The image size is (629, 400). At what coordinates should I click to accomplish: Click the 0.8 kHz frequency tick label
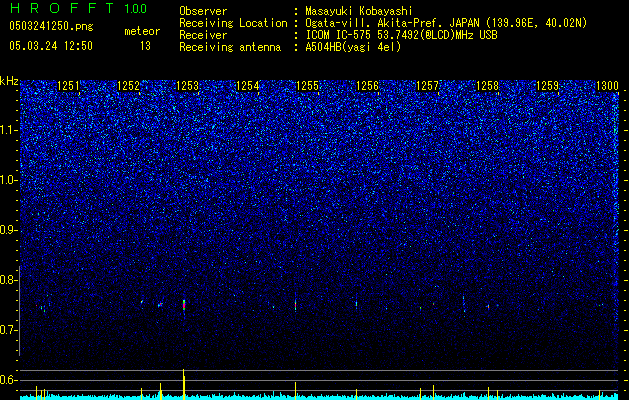[x=7, y=280]
